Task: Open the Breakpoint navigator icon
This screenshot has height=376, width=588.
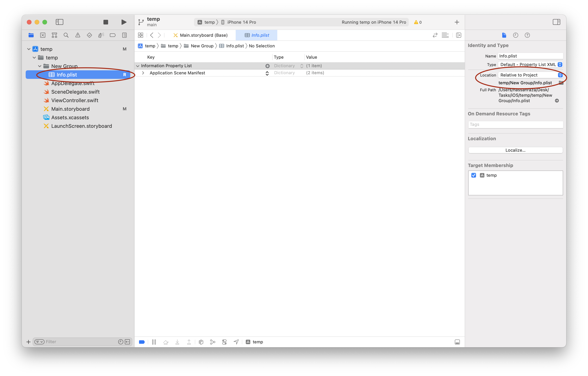Action: click(113, 35)
